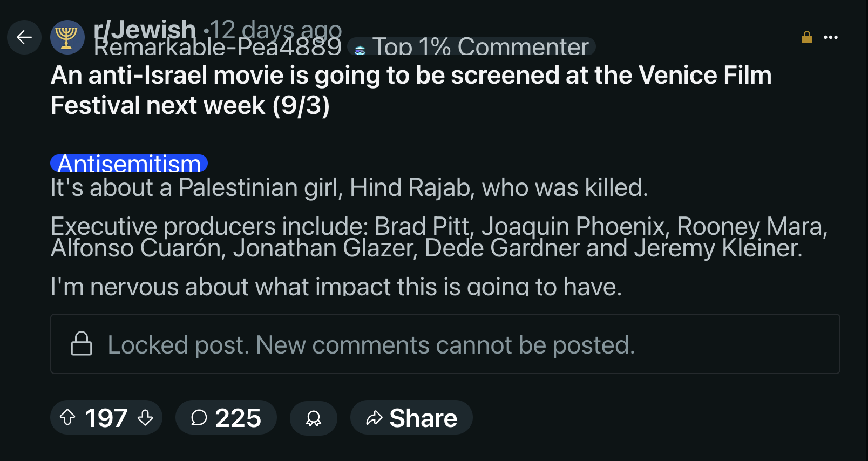868x461 pixels.
Task: Click the back arrow button
Action: pyautogui.click(x=24, y=37)
